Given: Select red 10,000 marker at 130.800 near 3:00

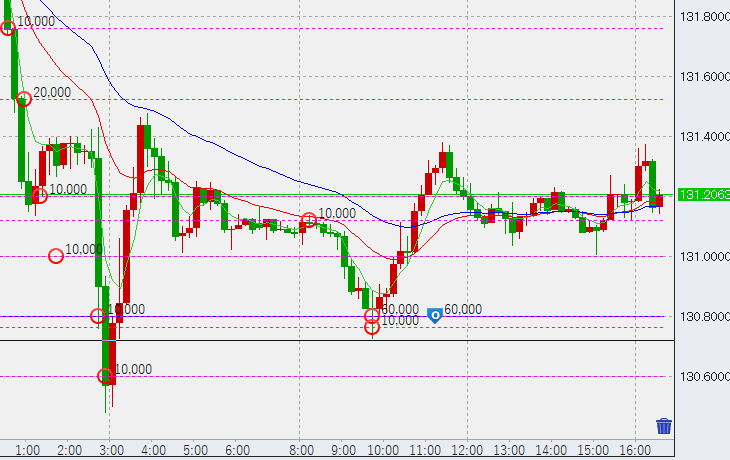Looking at the screenshot, I should [99, 316].
